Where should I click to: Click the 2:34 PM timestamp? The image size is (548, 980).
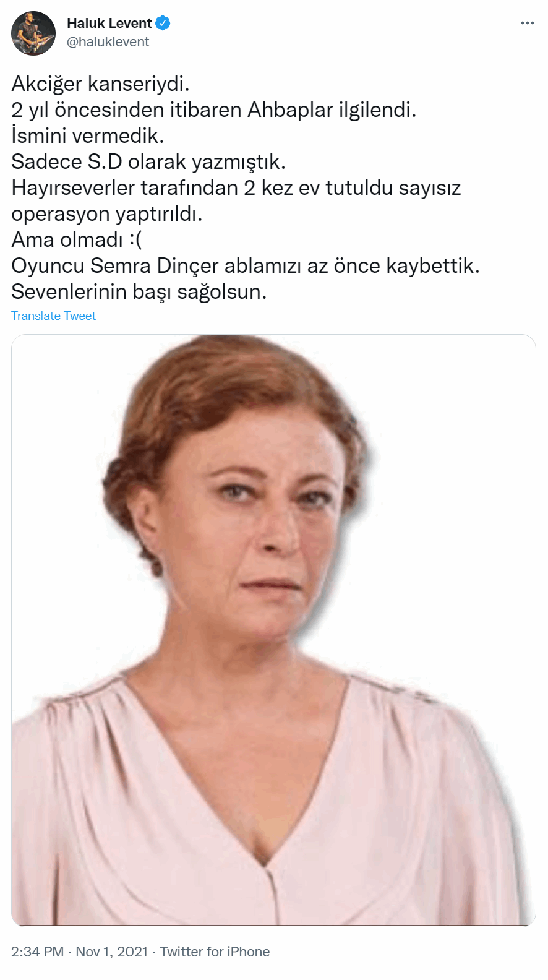[37, 952]
